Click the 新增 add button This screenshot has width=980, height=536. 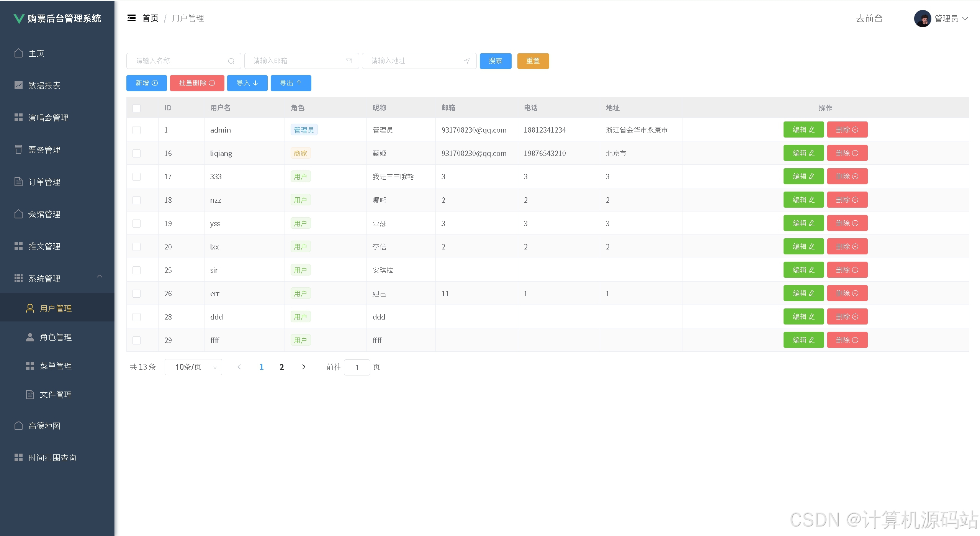pyautogui.click(x=147, y=83)
